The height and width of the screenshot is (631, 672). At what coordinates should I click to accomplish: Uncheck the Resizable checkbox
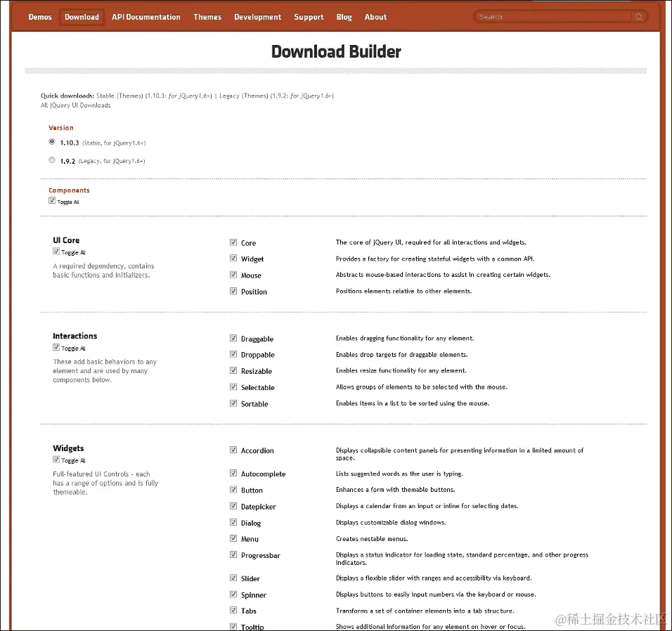click(233, 370)
